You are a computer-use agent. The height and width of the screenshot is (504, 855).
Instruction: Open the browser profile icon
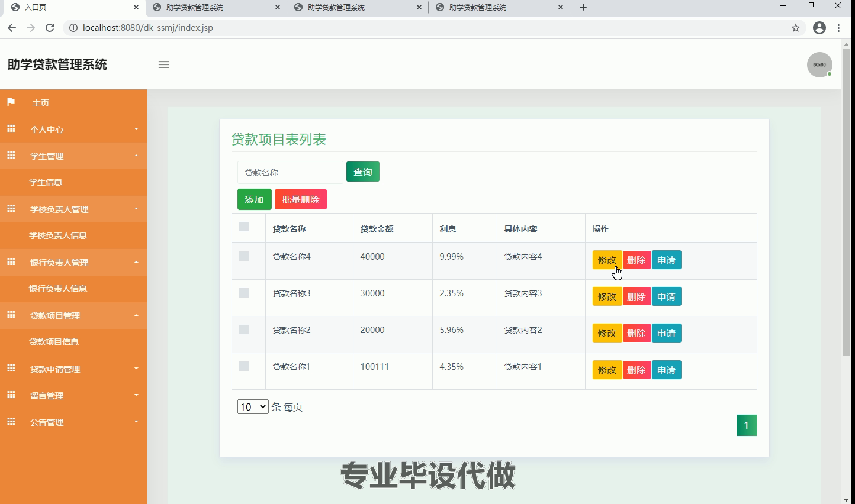click(x=819, y=28)
